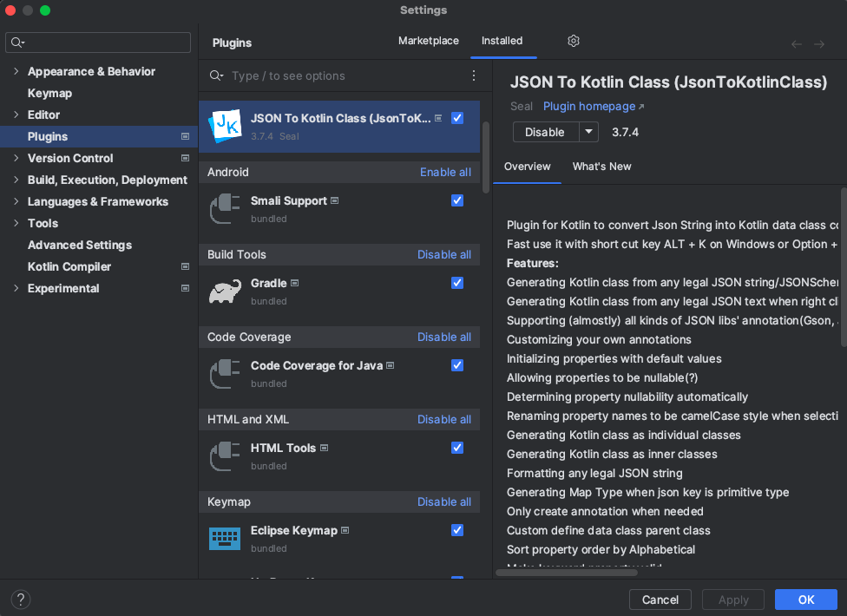Viewport: 847px width, 616px height.
Task: Click the magnifier icon in plugin search
Action: coord(216,75)
